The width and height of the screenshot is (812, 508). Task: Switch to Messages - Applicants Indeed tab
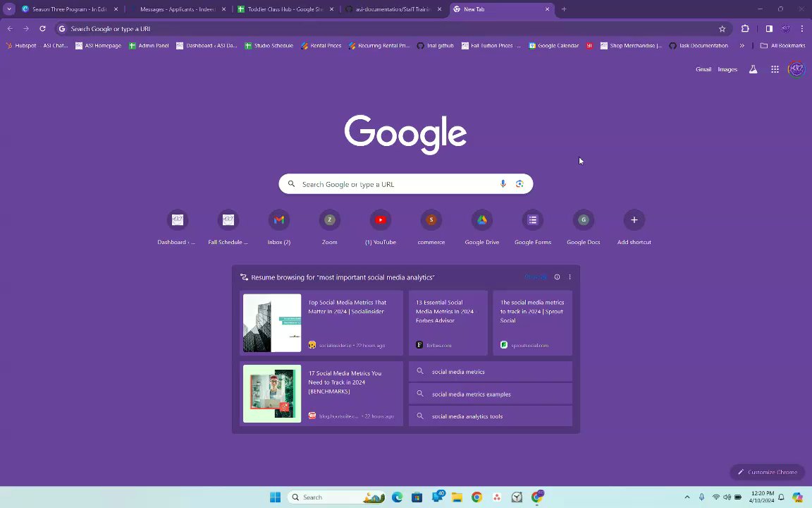tap(178, 8)
